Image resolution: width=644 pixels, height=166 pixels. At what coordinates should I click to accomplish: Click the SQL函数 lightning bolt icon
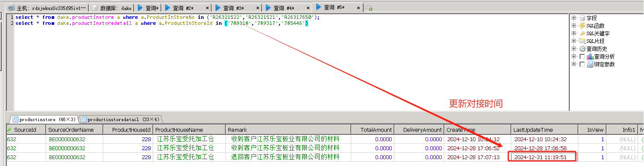point(583,26)
